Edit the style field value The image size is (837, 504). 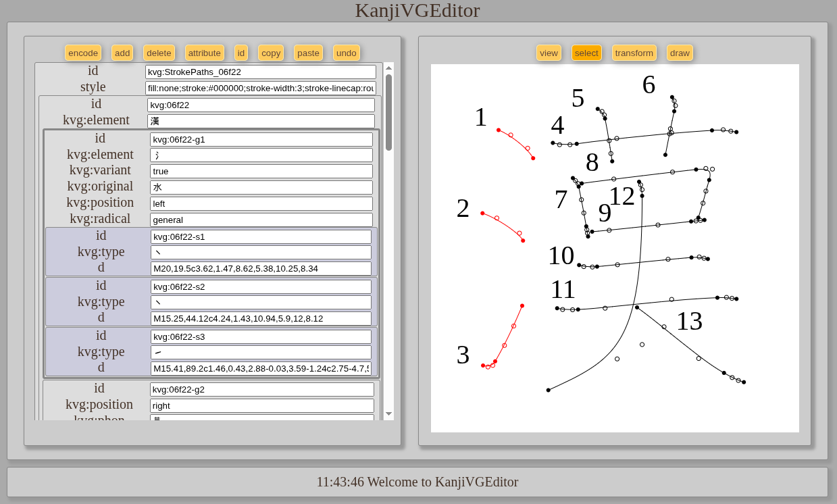261,88
